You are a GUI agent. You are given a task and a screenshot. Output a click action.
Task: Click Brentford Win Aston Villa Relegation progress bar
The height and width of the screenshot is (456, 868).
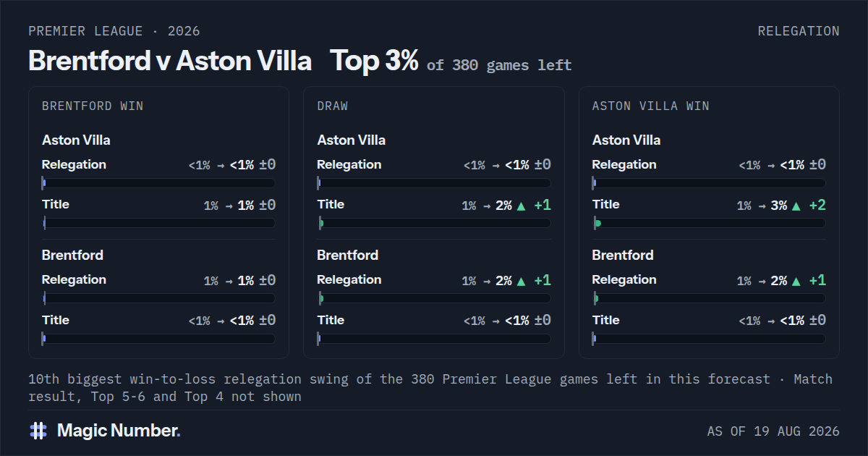158,183
